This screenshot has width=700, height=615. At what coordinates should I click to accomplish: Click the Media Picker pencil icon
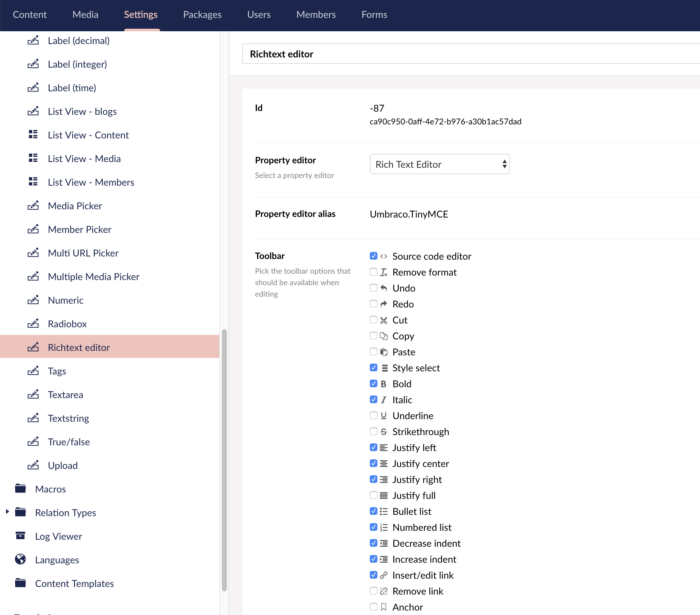[x=33, y=205]
